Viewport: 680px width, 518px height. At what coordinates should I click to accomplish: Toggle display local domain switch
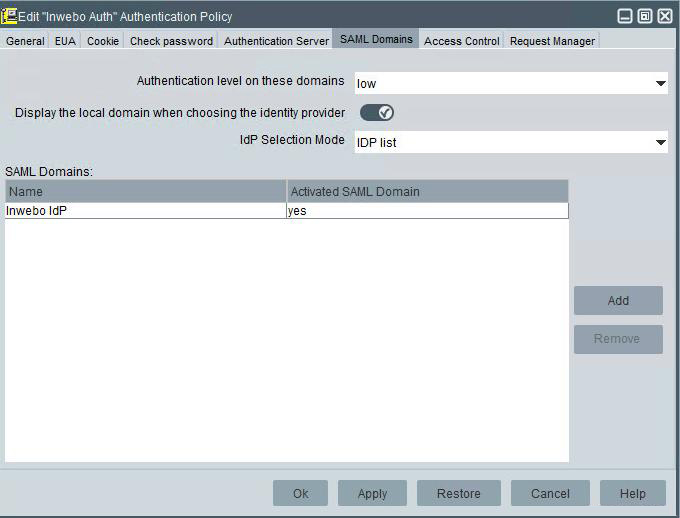[377, 112]
